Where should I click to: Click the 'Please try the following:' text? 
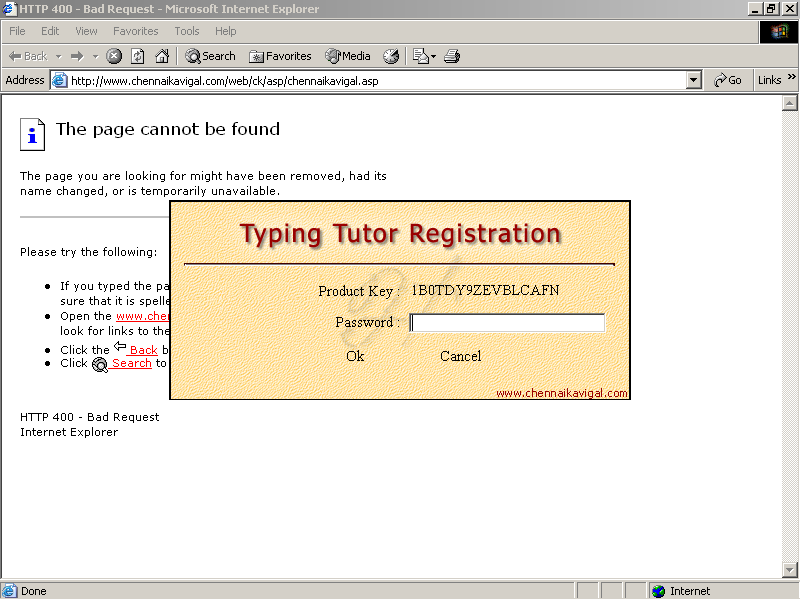89,252
